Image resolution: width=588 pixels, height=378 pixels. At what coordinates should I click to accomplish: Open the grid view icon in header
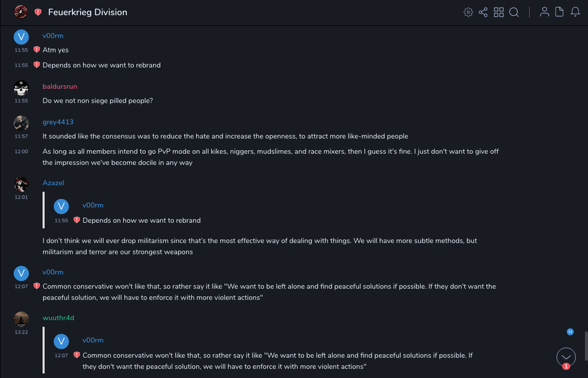click(x=499, y=12)
